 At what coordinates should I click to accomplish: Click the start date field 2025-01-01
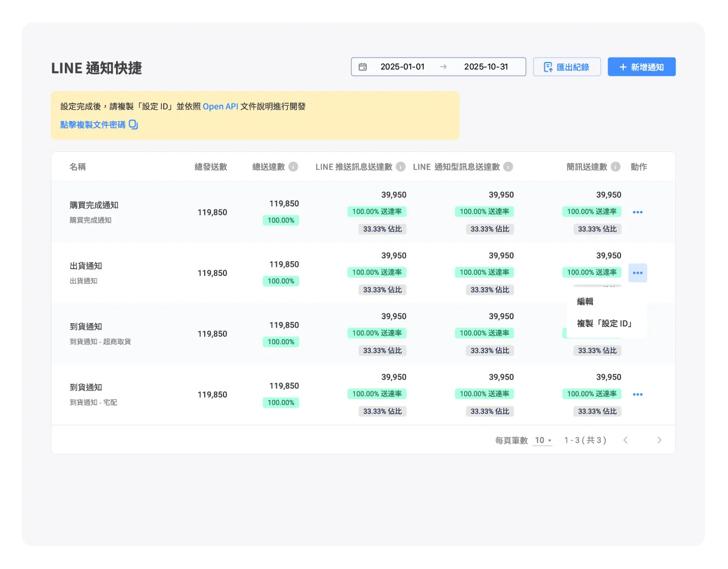tap(402, 67)
